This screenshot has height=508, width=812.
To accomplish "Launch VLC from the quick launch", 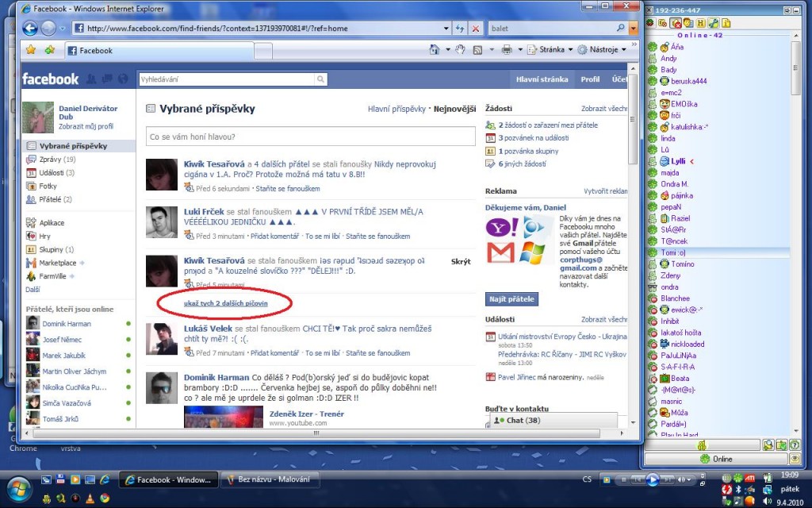I will (90, 498).
